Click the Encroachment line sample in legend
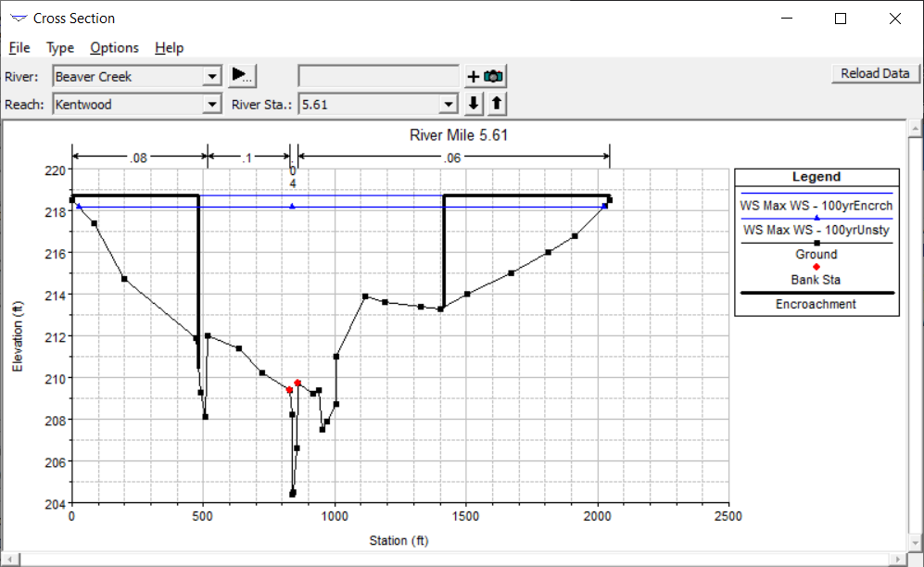This screenshot has height=567, width=924. [816, 292]
